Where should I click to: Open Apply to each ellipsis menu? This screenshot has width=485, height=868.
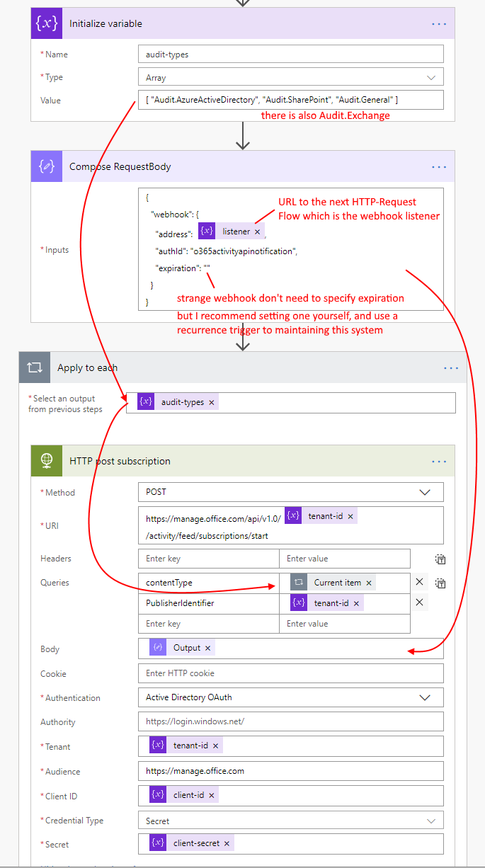click(x=451, y=367)
